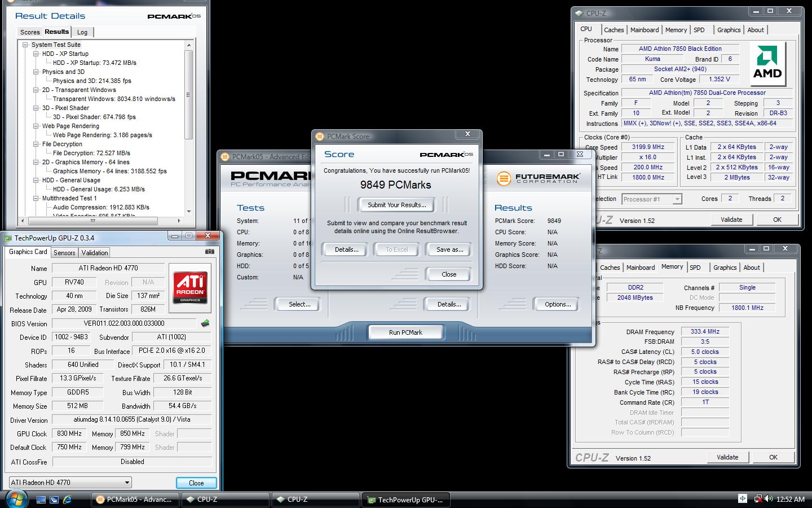Screen dimensions: 812x508
Task: Click Validate in the CPU-Z Memory window
Action: click(x=727, y=457)
